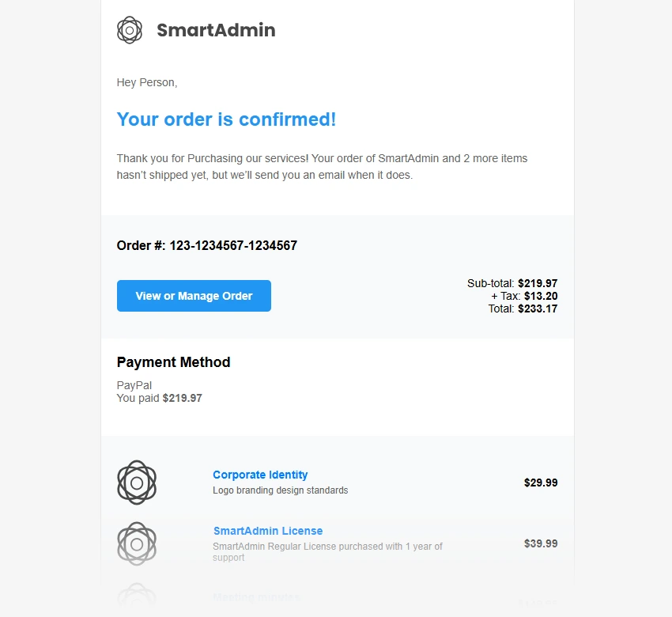Click 'Logo branding design standards' description
The image size is (672, 617).
coord(280,490)
